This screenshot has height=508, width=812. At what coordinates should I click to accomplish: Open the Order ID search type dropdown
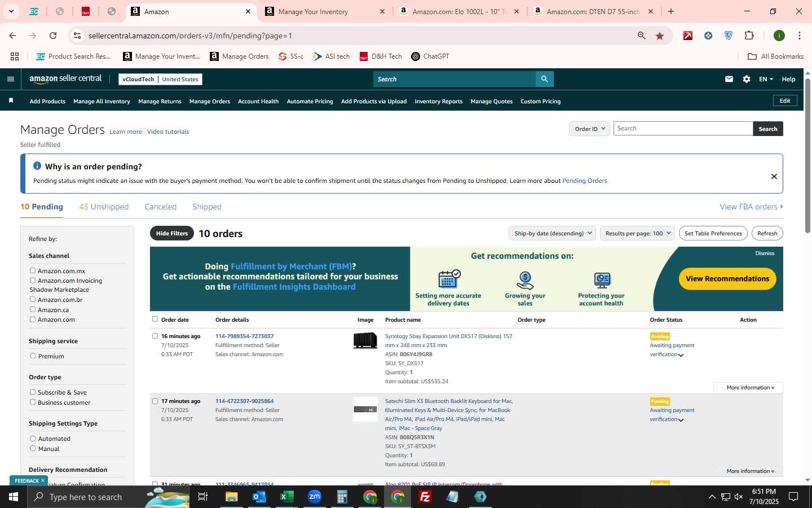pos(589,129)
